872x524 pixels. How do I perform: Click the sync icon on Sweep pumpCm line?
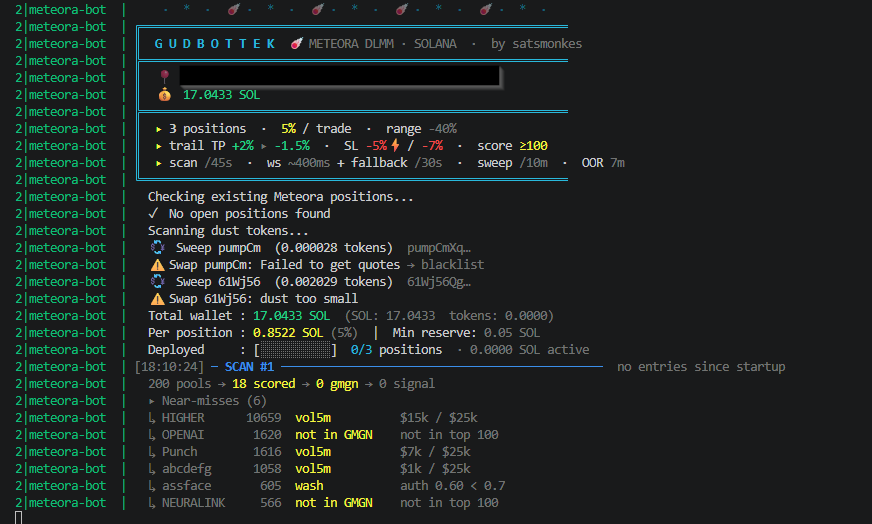158,248
